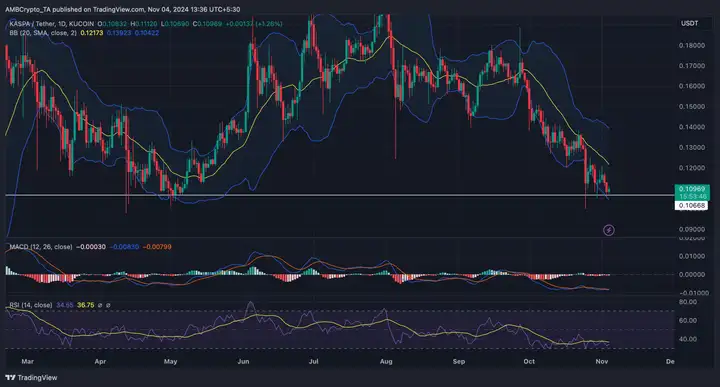The height and width of the screenshot is (387, 720).
Task: Click the price change +0.00137 (+1.26%) in the legend
Action: pos(254,23)
